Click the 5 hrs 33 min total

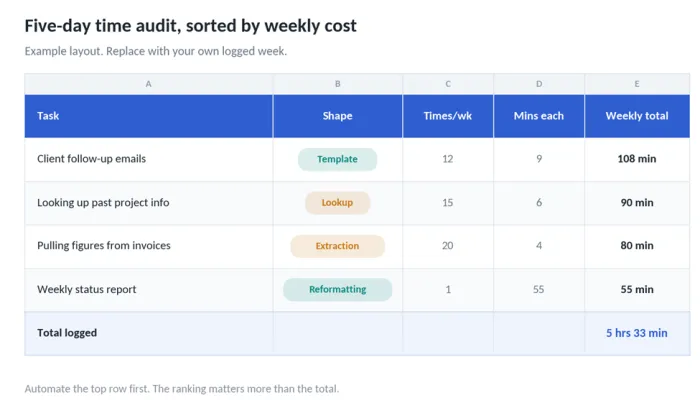pyautogui.click(x=637, y=333)
